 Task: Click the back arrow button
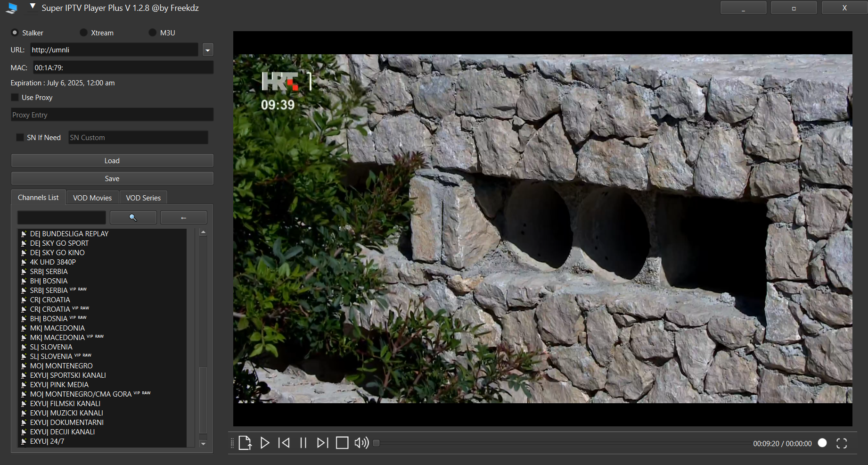coord(184,217)
